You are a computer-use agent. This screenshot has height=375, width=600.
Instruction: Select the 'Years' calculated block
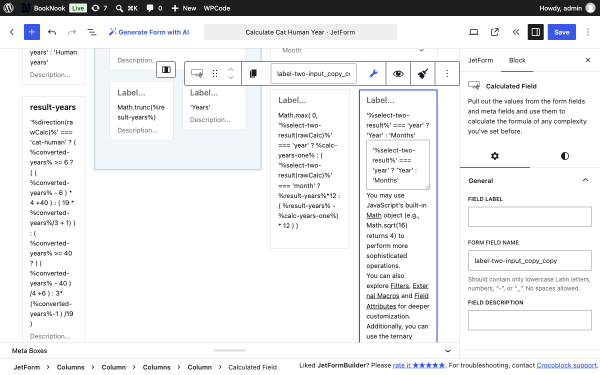click(x=214, y=106)
